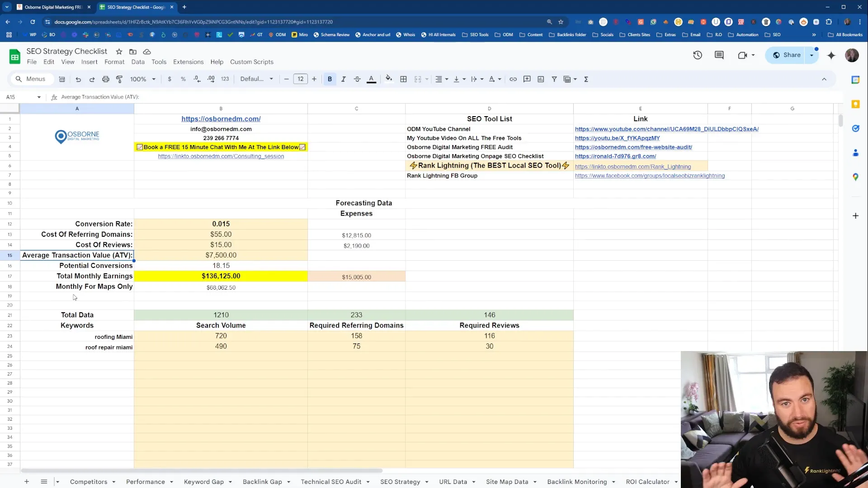The width and height of the screenshot is (868, 488).
Task: Open version history clock icon
Action: [698, 55]
